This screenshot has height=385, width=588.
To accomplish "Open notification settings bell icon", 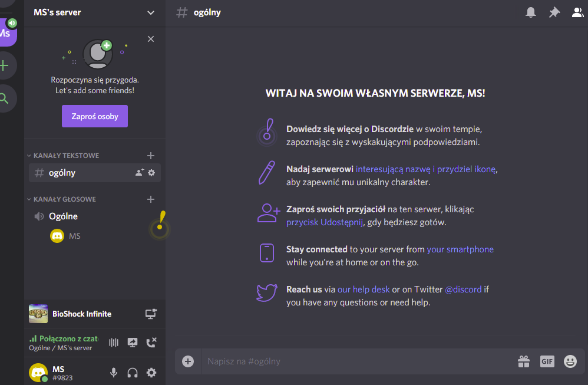I will (531, 12).
